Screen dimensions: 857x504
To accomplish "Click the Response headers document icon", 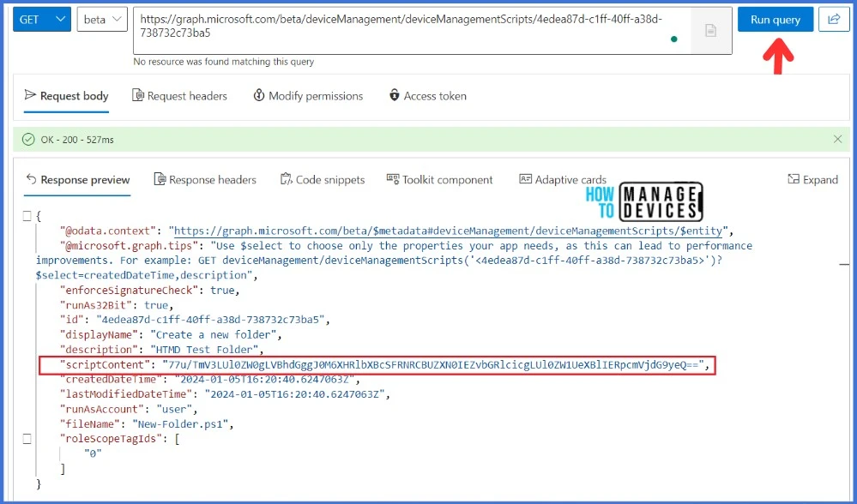I will pos(160,179).
